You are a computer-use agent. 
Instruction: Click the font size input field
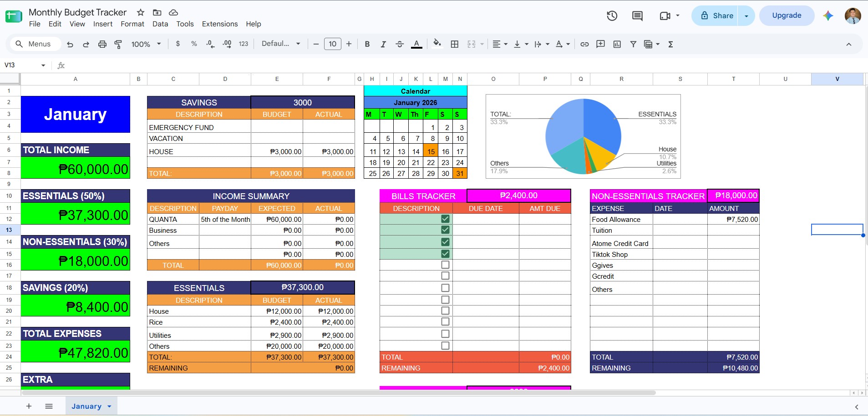click(333, 44)
